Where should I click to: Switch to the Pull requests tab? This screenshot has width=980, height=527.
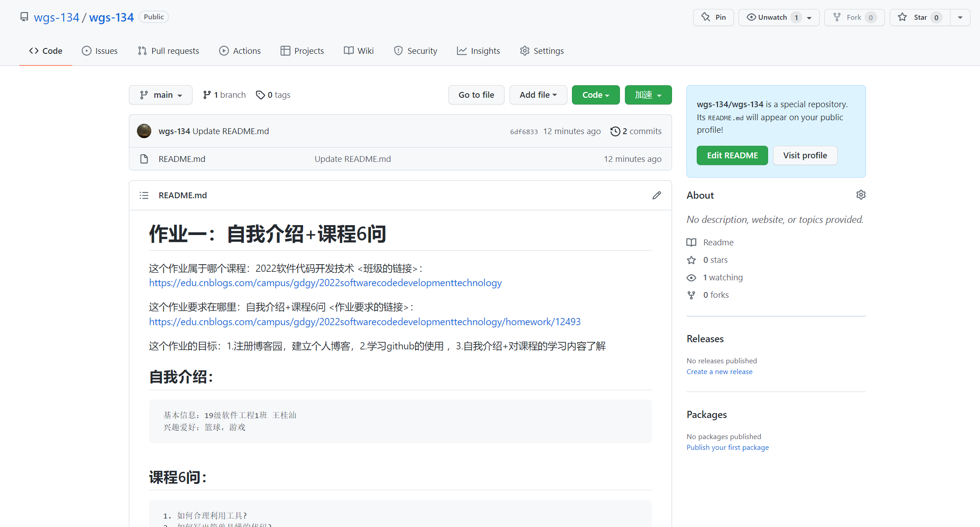(168, 51)
